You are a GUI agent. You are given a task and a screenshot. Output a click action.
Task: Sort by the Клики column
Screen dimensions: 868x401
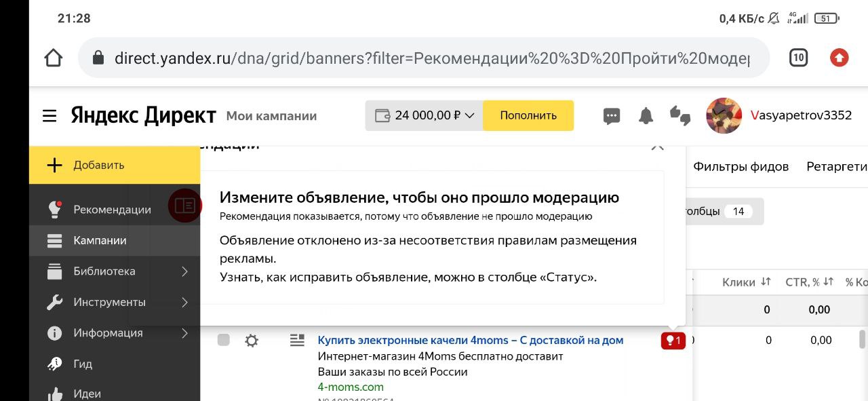pos(747,282)
